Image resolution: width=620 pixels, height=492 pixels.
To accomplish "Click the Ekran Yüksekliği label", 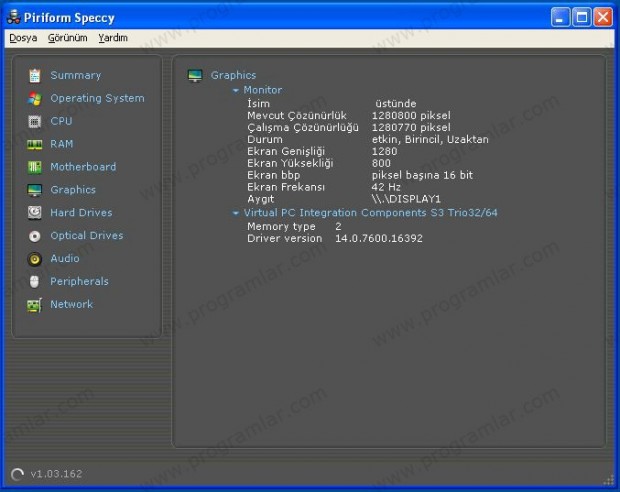I will tap(290, 163).
